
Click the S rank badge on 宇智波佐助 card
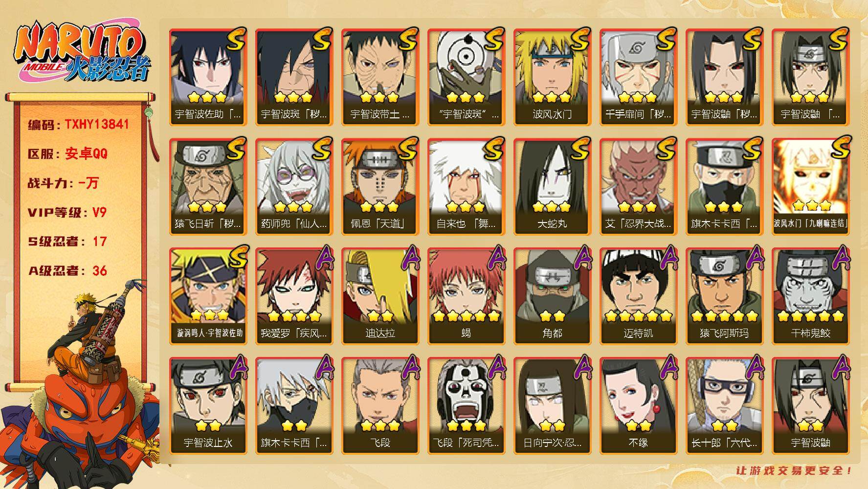pyautogui.click(x=235, y=39)
